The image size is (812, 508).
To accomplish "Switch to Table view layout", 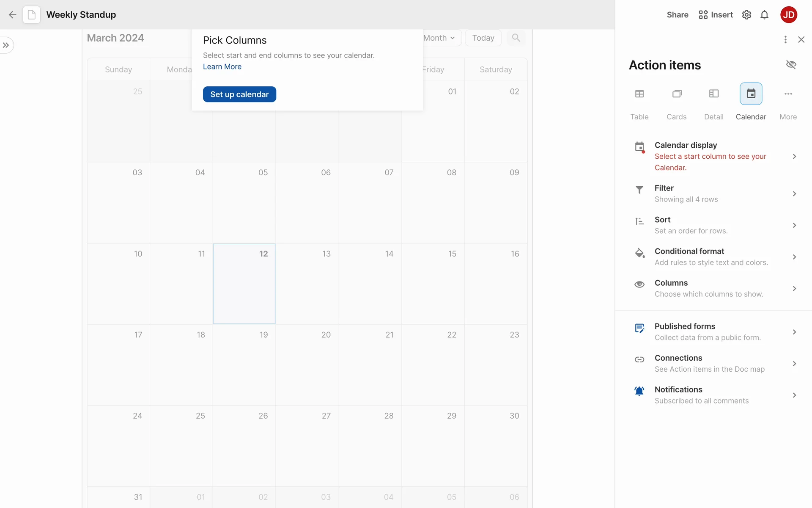I will [x=639, y=94].
